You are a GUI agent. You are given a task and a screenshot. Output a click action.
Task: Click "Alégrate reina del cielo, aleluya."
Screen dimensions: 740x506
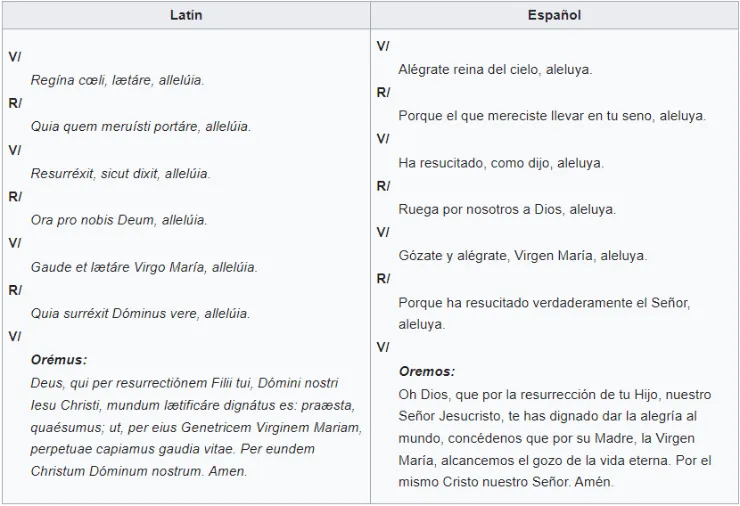(495, 70)
